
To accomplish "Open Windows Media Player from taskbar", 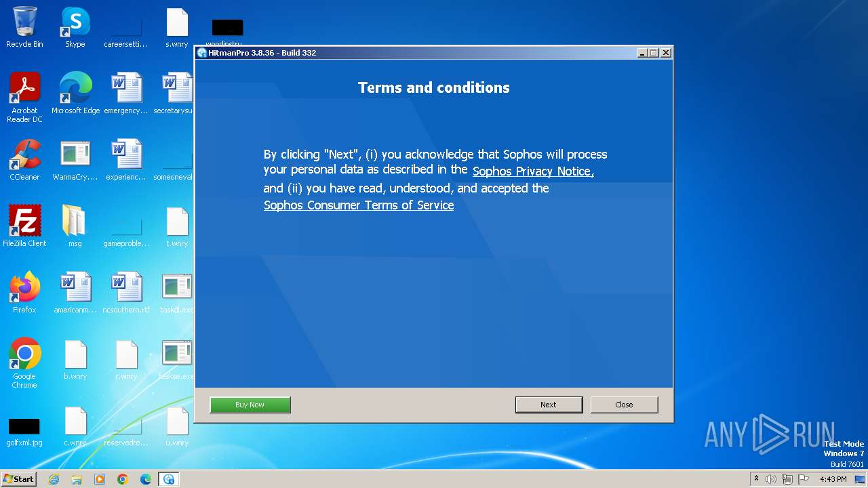I will [x=100, y=479].
